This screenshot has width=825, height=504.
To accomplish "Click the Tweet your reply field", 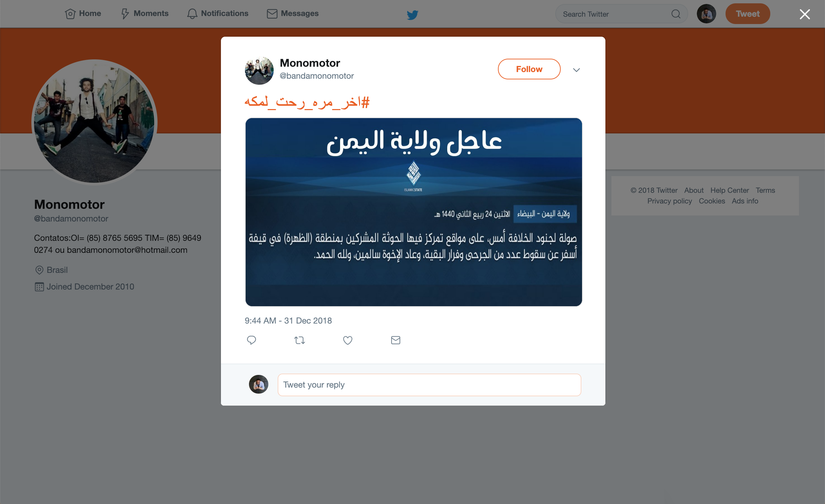I will pos(429,385).
